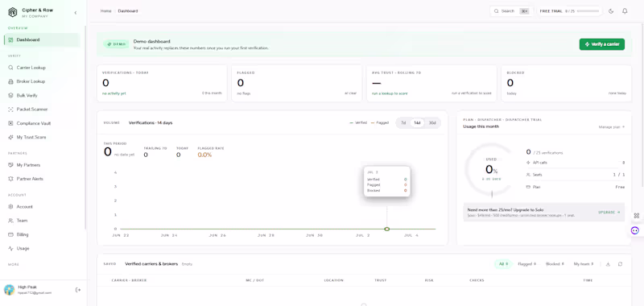Viewport: 644px width, 306px height.
Task: Toggle dark mode with the moon icon
Action: click(611, 11)
